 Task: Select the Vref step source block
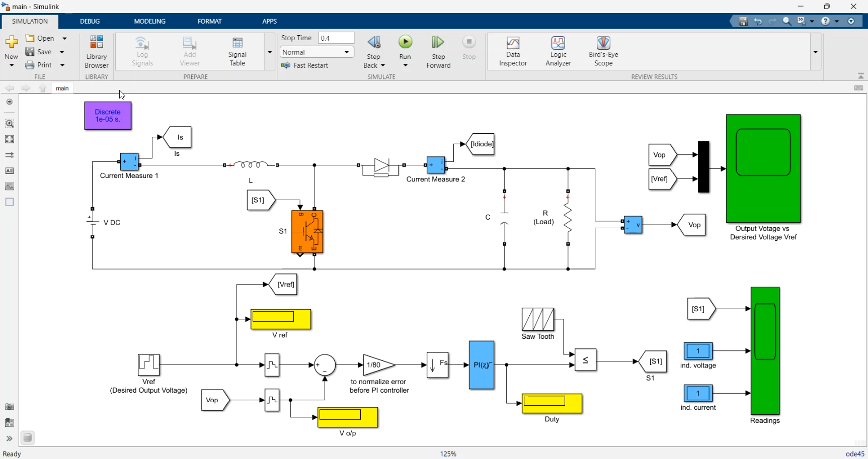[149, 365]
